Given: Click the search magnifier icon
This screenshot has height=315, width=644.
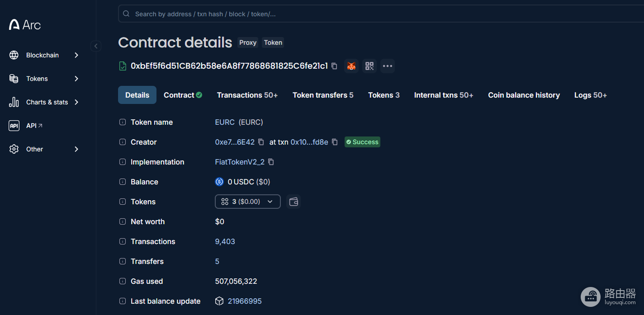Looking at the screenshot, I should pos(126,14).
